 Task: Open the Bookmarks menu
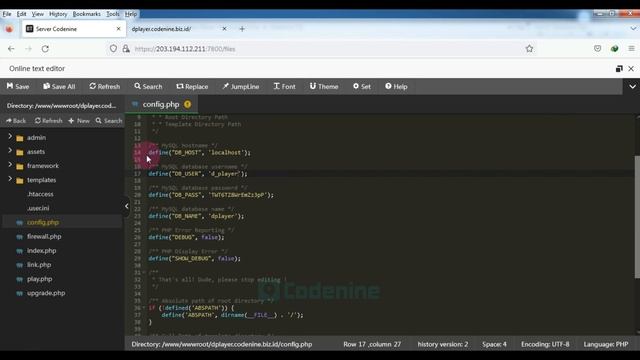pos(87,14)
